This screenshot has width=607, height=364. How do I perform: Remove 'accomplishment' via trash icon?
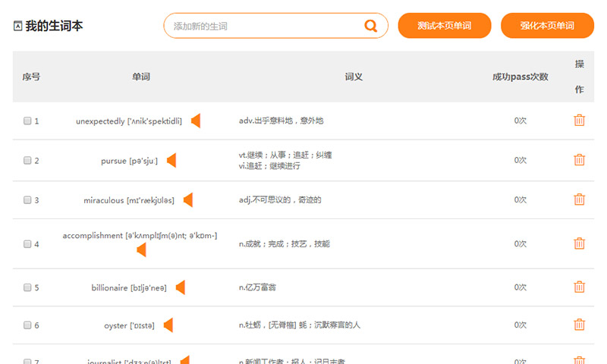click(x=579, y=243)
